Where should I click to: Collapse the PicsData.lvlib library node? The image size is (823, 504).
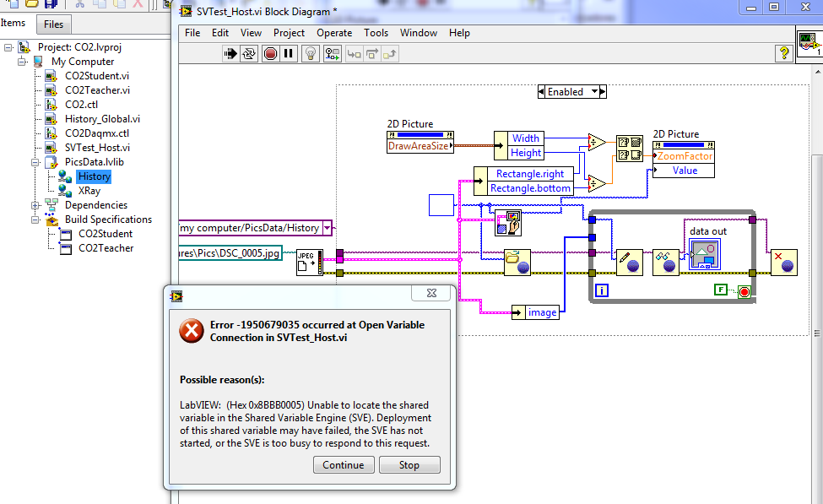pos(35,162)
